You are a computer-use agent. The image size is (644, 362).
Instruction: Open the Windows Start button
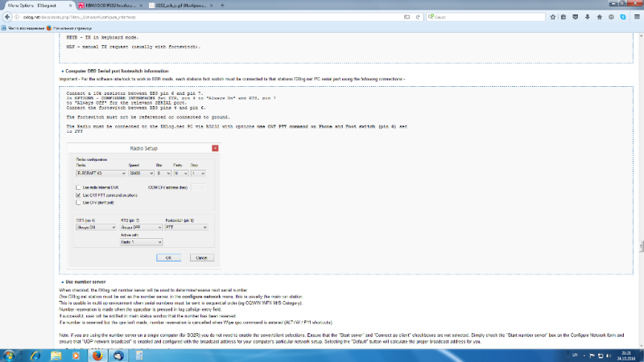9,356
